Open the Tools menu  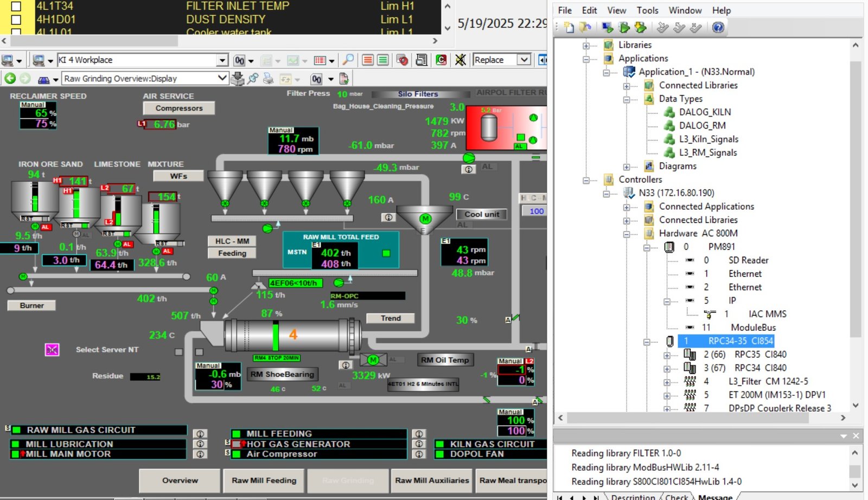pyautogui.click(x=647, y=10)
